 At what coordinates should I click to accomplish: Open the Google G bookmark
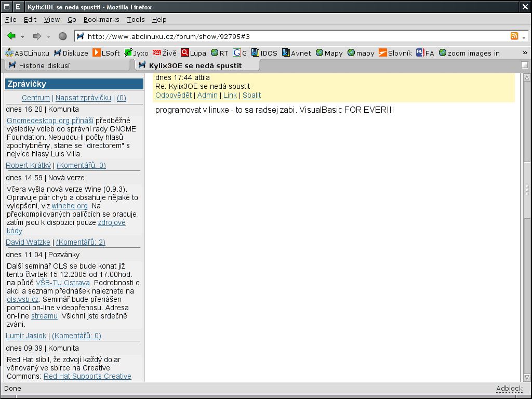[x=240, y=53]
